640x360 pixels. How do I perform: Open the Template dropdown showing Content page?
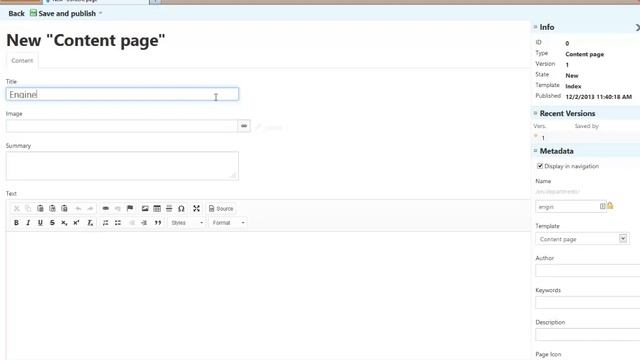point(582,239)
